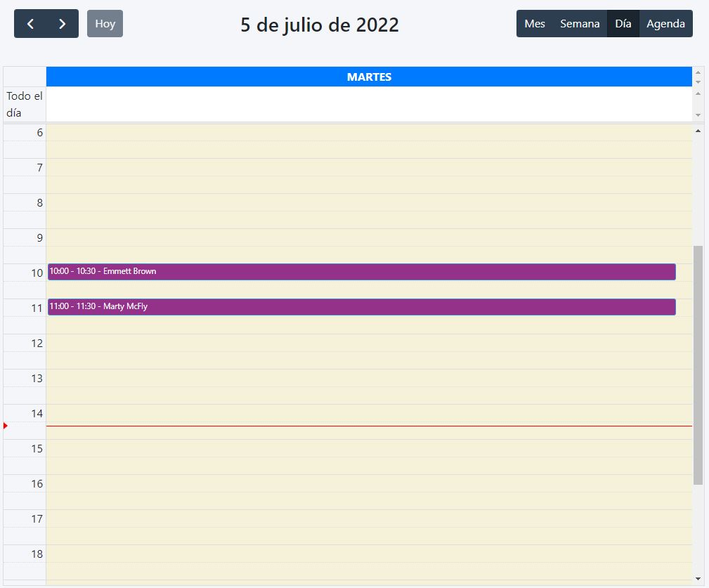Select the 12:00 time slot
Screen dimensions: 709x588
pos(369,343)
